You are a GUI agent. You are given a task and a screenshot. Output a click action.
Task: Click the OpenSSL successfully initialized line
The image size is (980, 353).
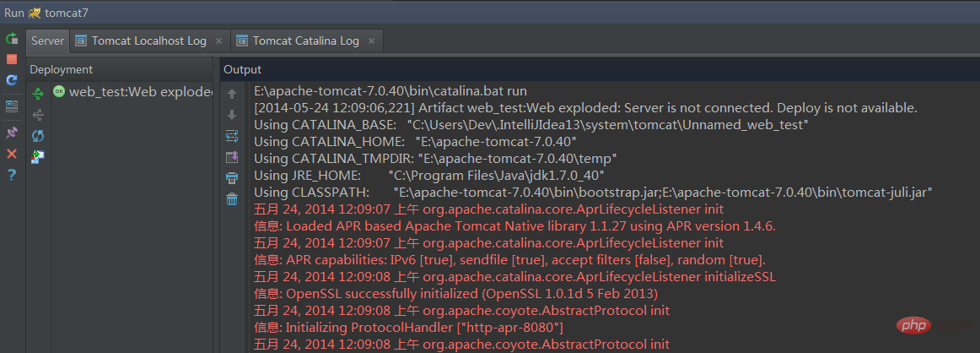click(x=455, y=294)
